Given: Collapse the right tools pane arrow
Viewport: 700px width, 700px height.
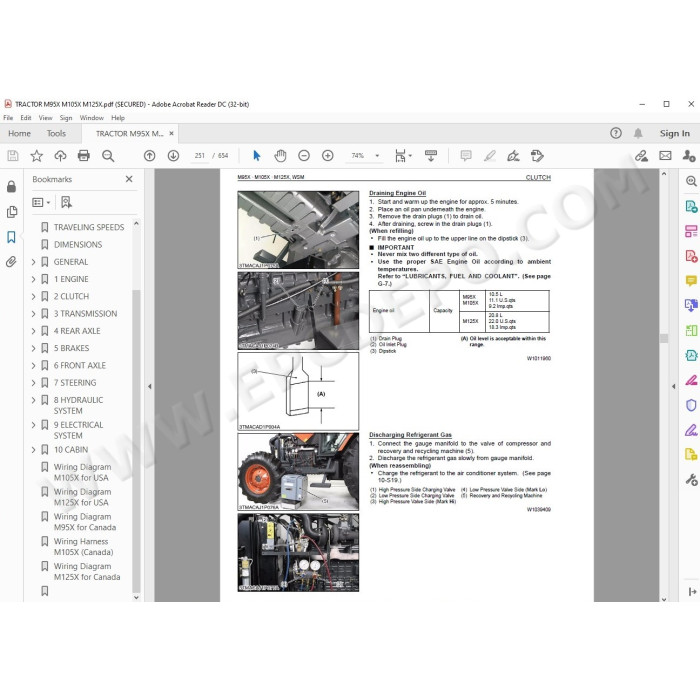Looking at the screenshot, I should click(674, 387).
